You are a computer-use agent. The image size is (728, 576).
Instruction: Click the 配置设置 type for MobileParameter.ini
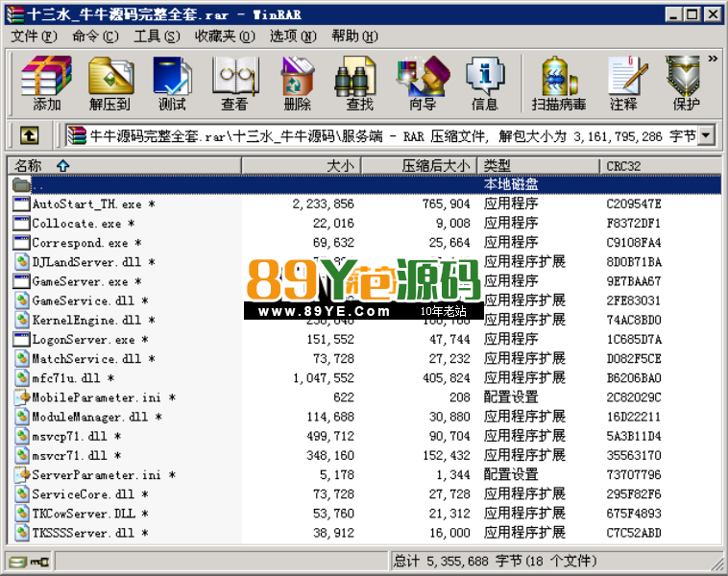511,397
